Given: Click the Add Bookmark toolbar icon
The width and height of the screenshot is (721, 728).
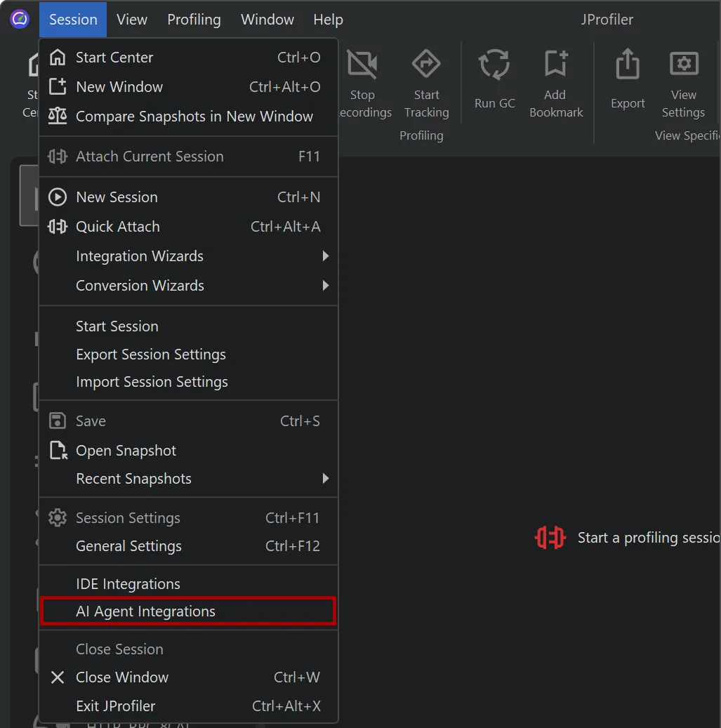Looking at the screenshot, I should click(555, 63).
